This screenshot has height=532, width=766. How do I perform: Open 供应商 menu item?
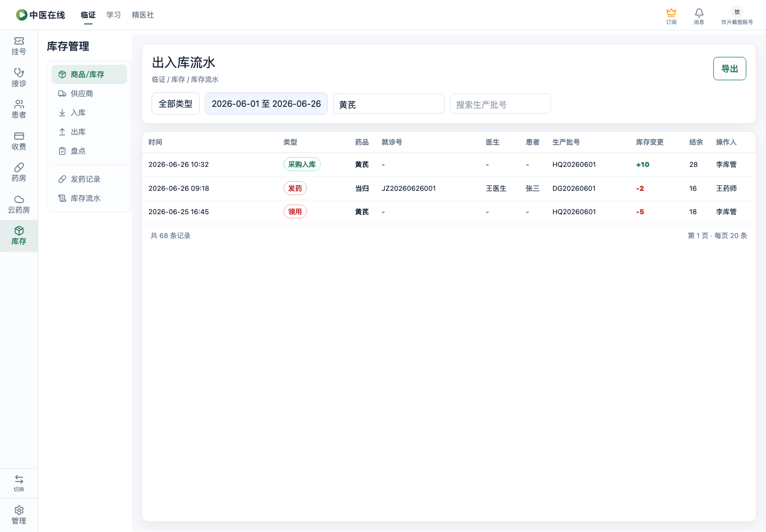89,94
